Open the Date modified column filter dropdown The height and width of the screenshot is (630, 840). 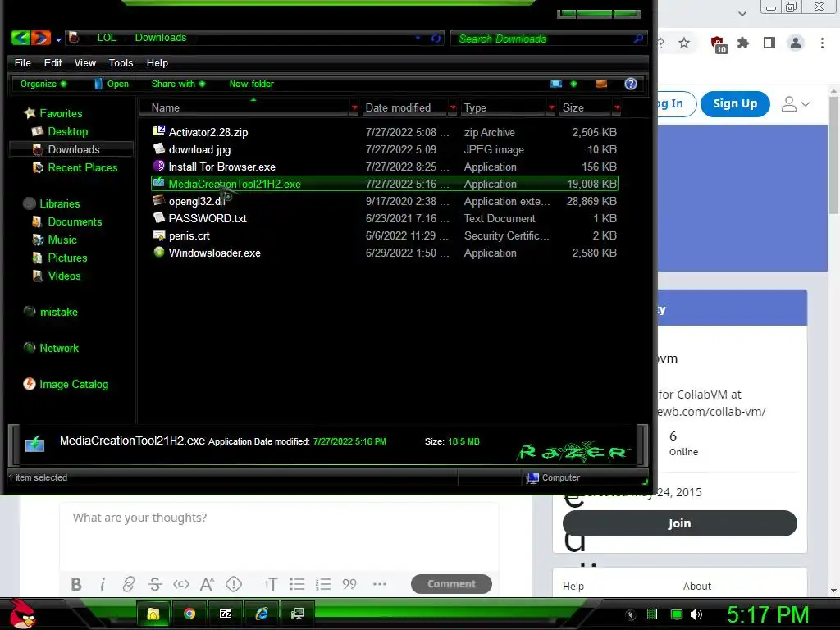pyautogui.click(x=453, y=107)
